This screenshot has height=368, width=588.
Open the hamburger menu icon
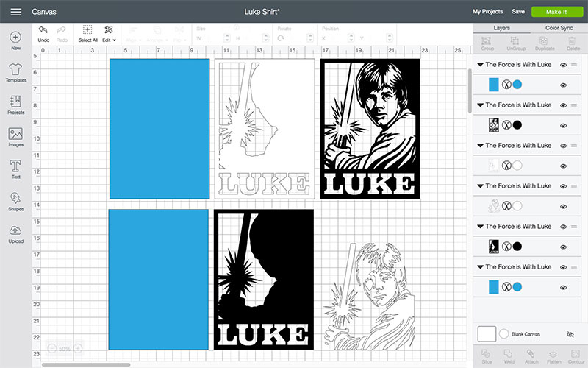[x=15, y=12]
